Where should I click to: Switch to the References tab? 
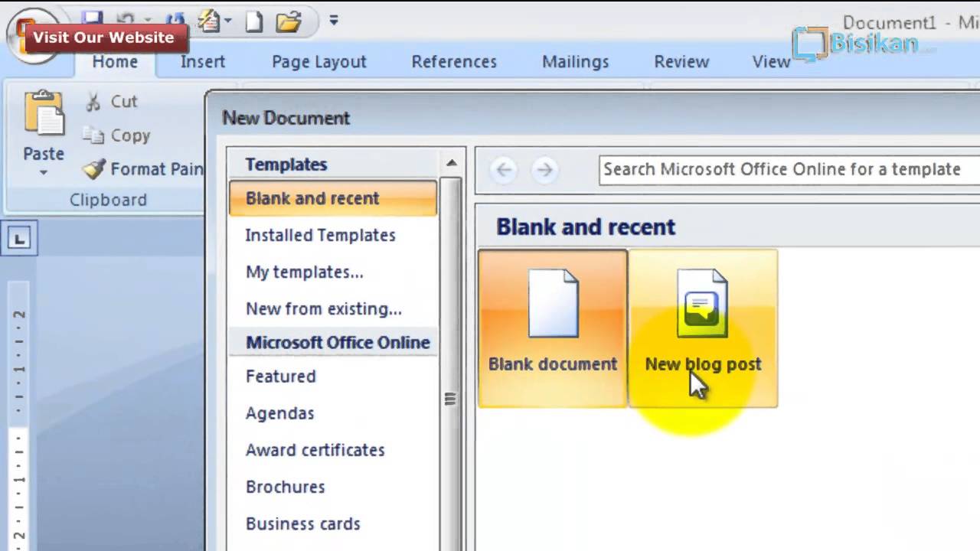coord(454,62)
